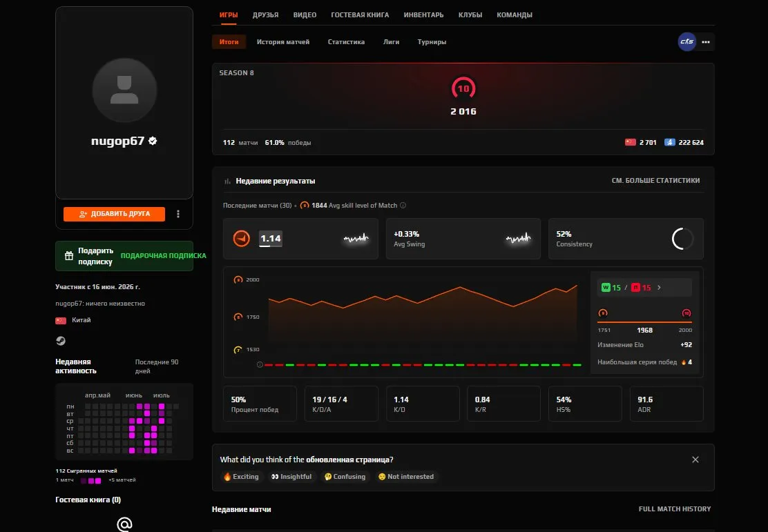Switch to the ДРУЗЬЯ tab
This screenshot has width=768, height=532.
point(265,15)
